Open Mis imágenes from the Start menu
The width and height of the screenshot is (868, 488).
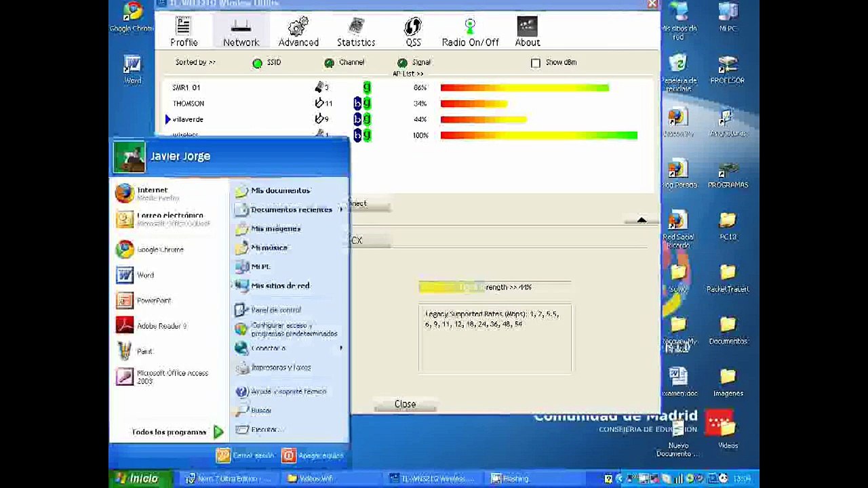coord(289,228)
